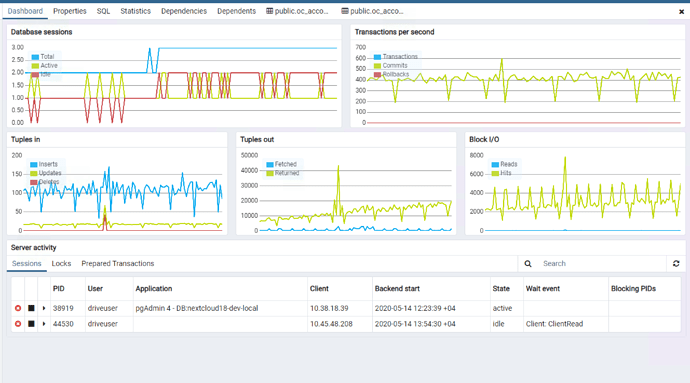This screenshot has width=690, height=383.
Task: Click the Commits legend swatch
Action: [377, 66]
